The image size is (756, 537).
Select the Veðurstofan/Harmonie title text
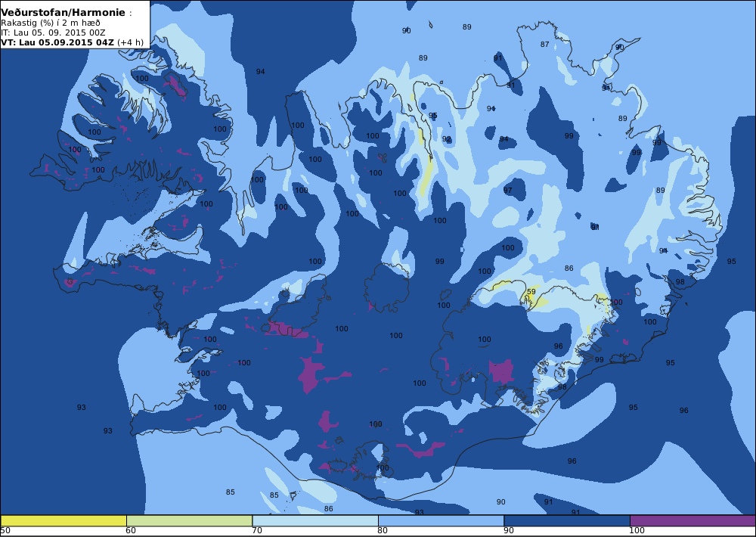coord(64,13)
